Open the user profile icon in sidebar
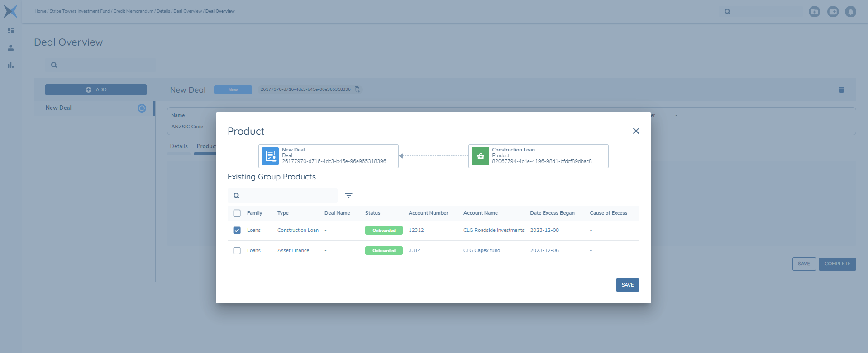Screen dimensions: 868x353 11,48
